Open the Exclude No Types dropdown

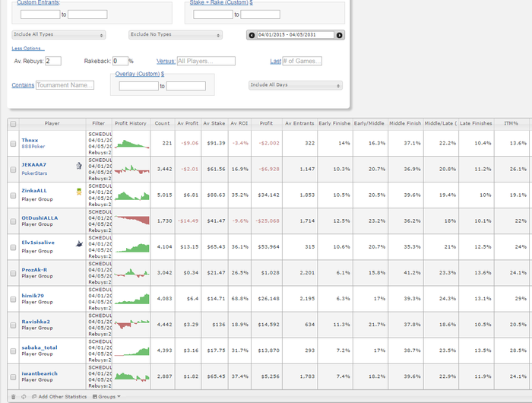176,35
